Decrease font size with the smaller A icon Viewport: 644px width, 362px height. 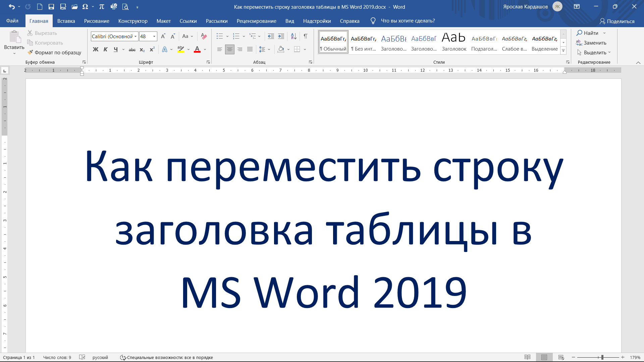pyautogui.click(x=173, y=36)
